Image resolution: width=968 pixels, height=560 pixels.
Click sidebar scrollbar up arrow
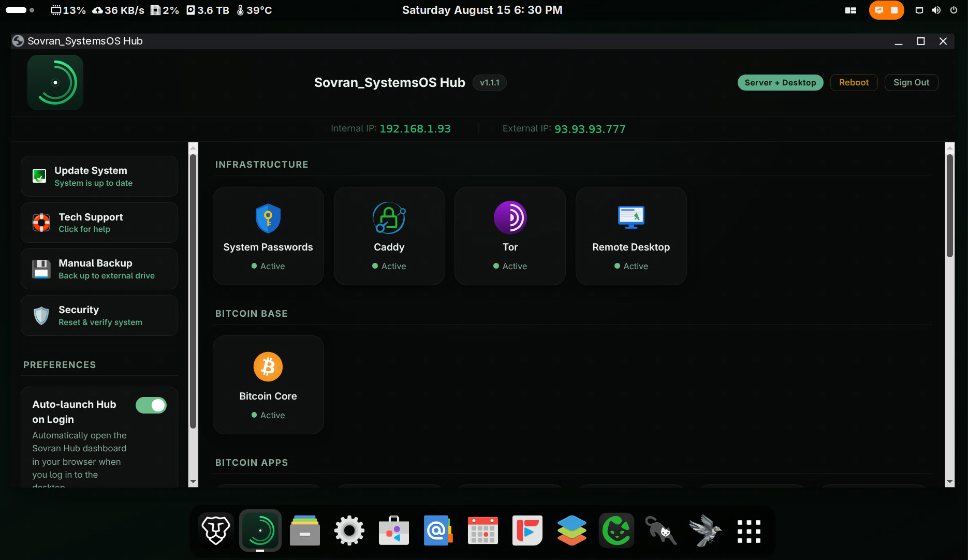tap(193, 148)
